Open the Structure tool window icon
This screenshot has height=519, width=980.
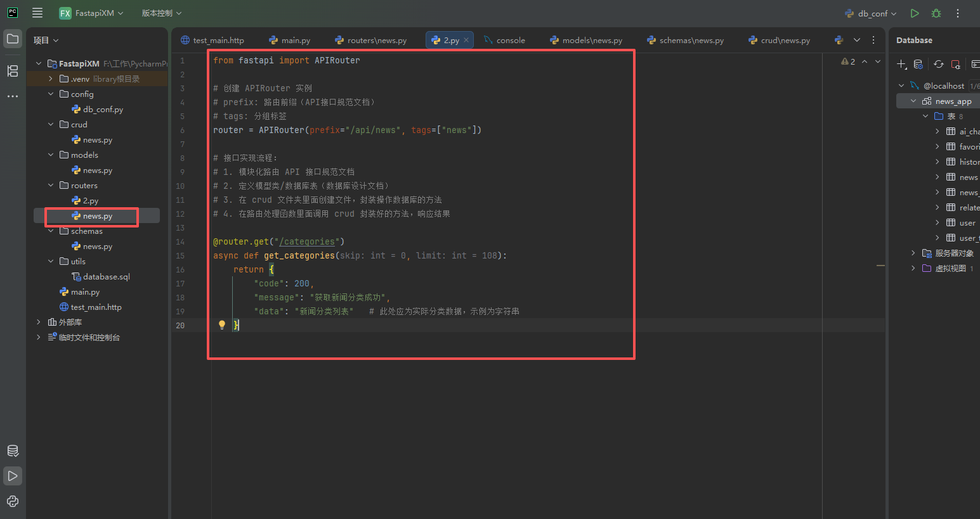(x=13, y=71)
